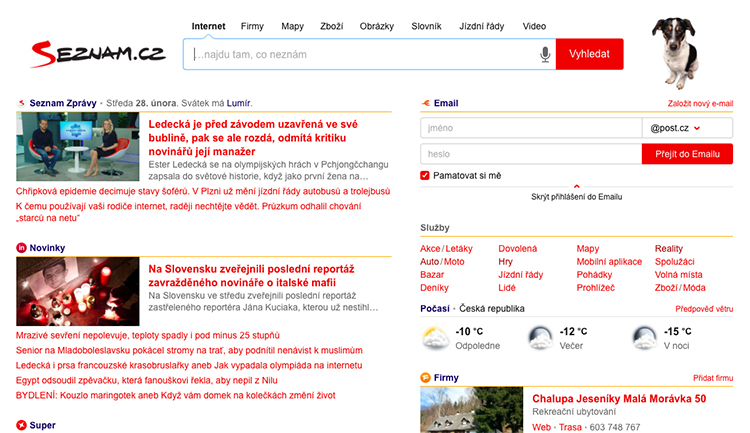750x433 pixels.
Task: Click the microphone voice search icon
Action: click(545, 54)
